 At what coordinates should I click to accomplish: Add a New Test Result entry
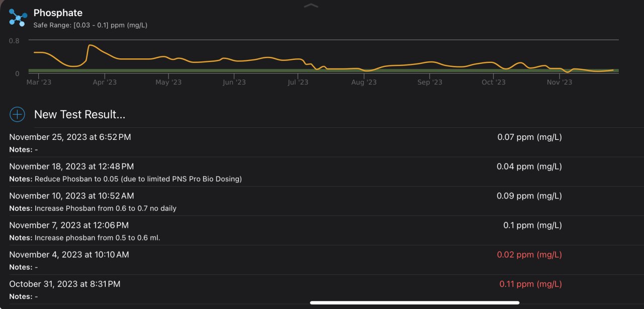79,115
